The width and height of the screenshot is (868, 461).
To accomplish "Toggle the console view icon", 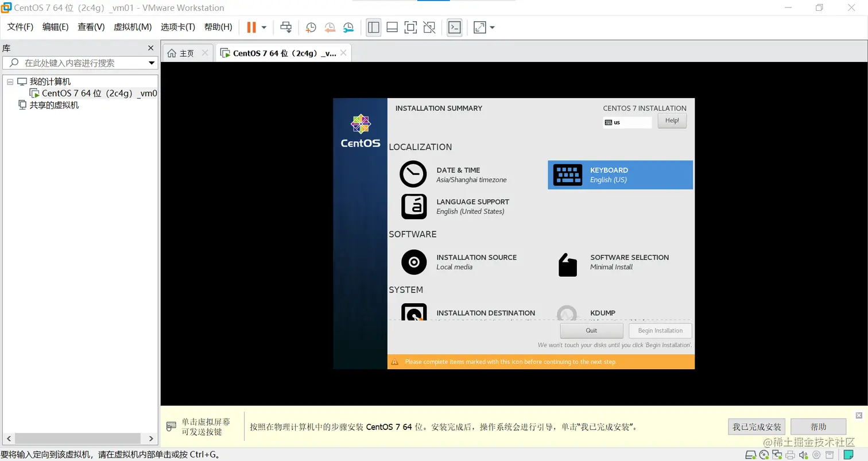I will 455,27.
